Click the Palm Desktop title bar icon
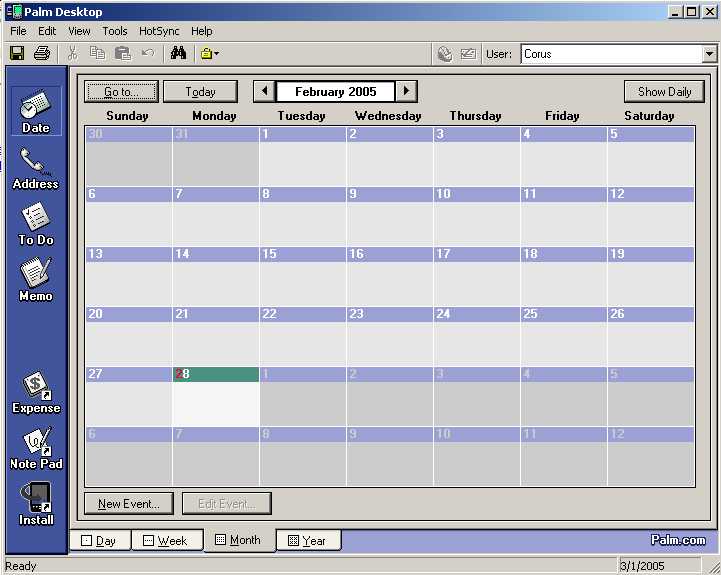721x575 pixels. tap(14, 12)
